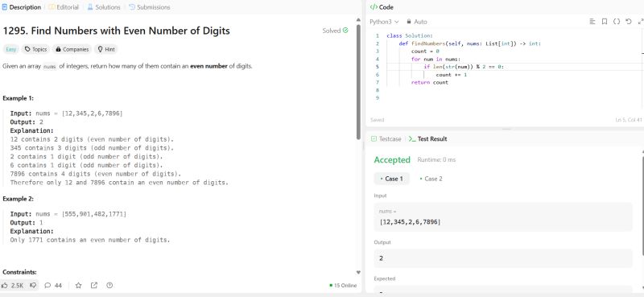The height and width of the screenshot is (297, 644).
Task: Open the help question mark icon
Action: tap(109, 286)
